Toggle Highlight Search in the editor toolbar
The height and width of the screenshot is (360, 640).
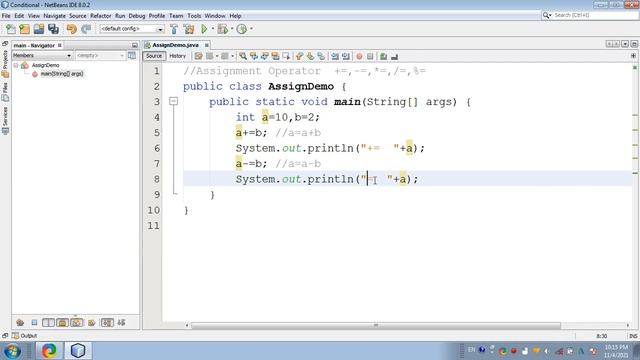point(275,56)
